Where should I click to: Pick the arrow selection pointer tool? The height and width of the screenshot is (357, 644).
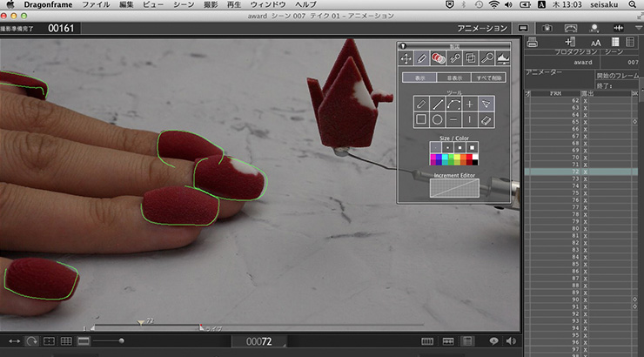(486, 104)
